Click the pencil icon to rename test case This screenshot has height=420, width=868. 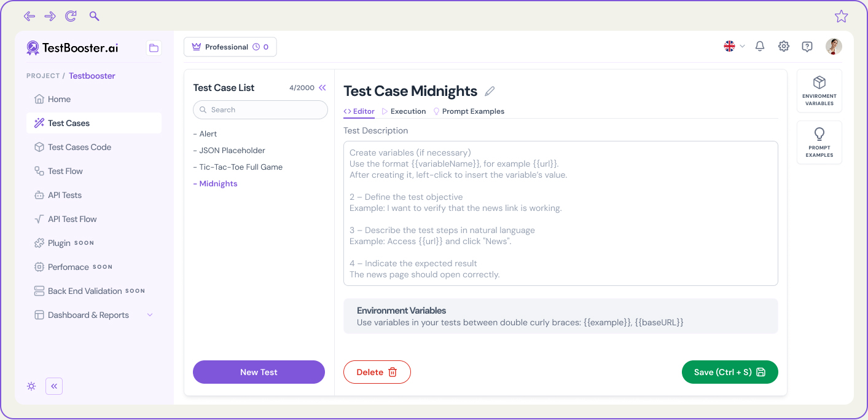click(490, 92)
